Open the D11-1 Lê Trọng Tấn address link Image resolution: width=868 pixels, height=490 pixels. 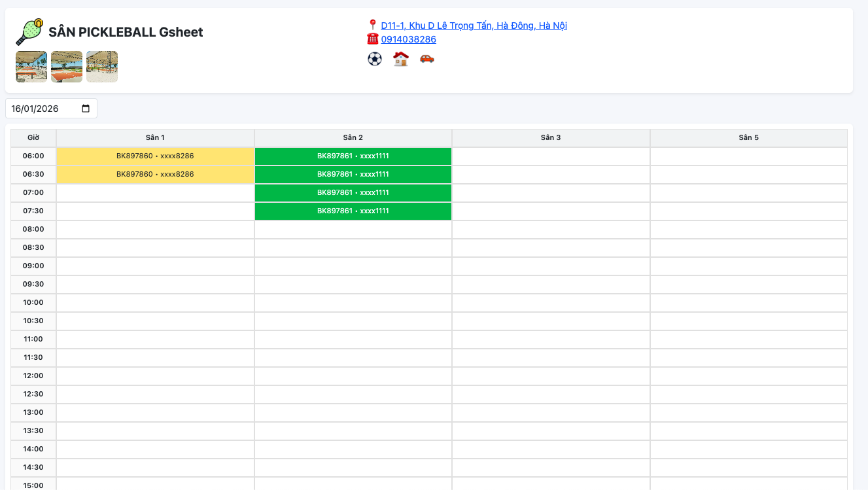coord(475,25)
